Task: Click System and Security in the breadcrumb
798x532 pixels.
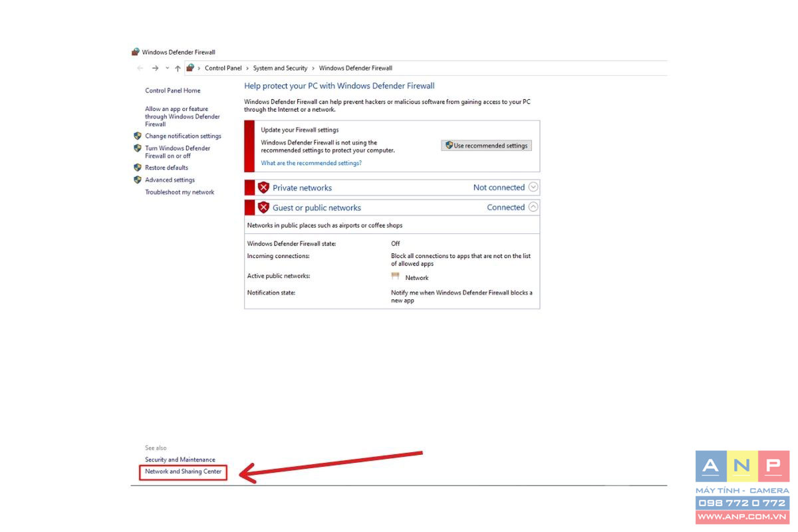Action: pos(280,68)
